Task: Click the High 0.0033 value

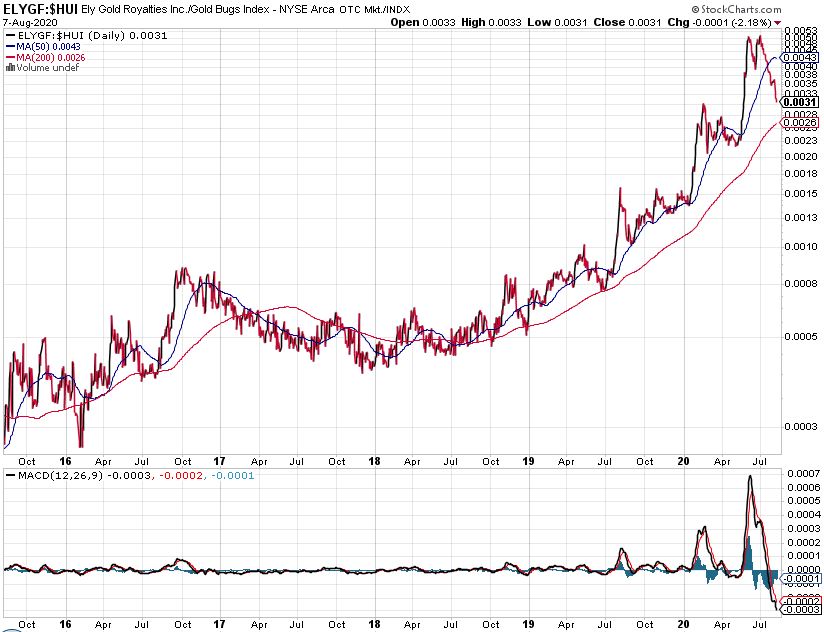Action: pos(491,23)
